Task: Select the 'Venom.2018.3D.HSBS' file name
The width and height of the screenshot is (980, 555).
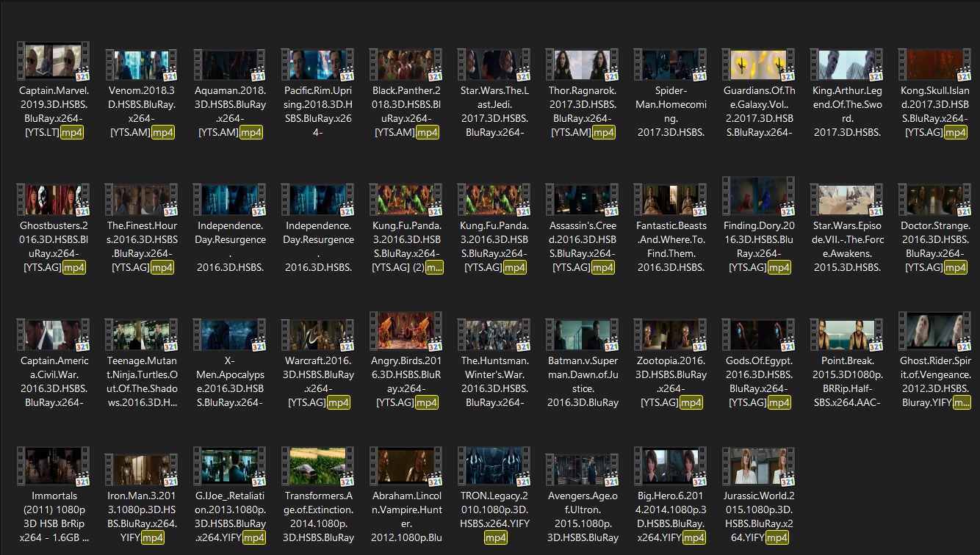Action: (x=141, y=111)
